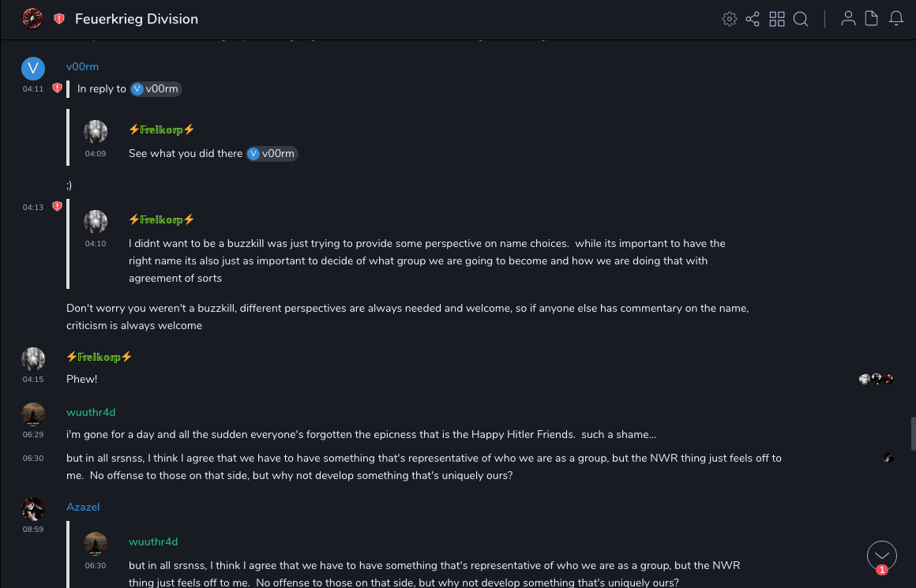This screenshot has width=916, height=588.
Task: Click the wuuthr4d username above 06:29 message
Action: 91,413
